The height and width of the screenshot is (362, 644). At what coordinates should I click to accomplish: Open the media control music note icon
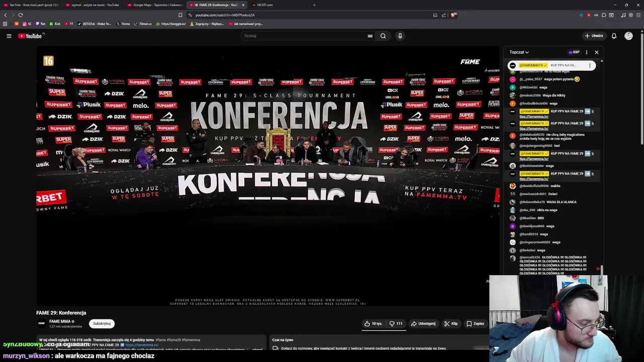(x=623, y=15)
